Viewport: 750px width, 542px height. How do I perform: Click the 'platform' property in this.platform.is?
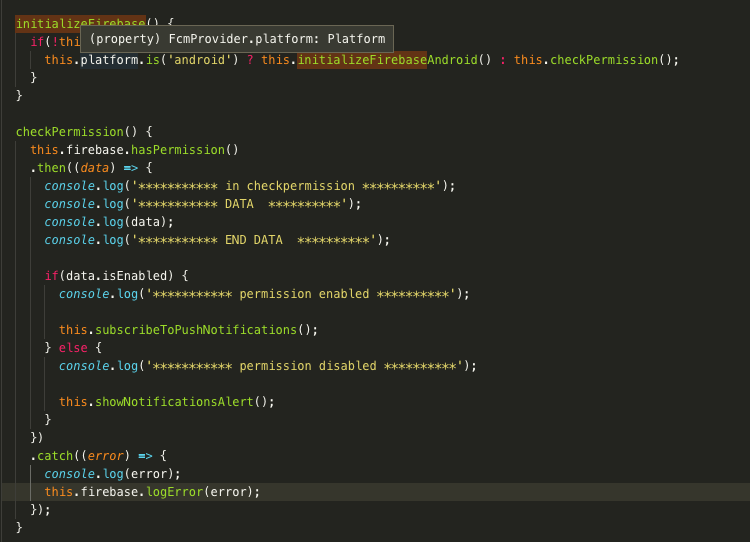[110, 60]
